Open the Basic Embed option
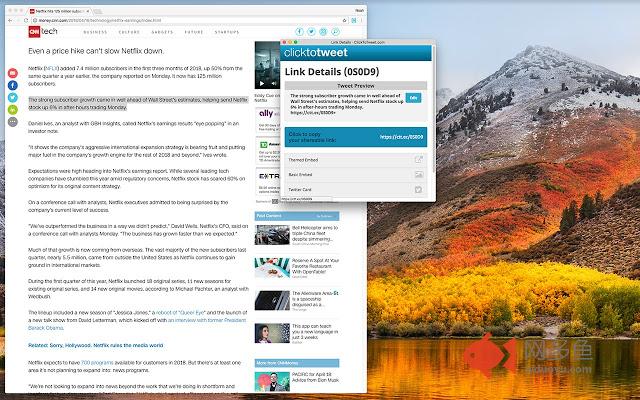Screen dimensions: 640x400 356,175
